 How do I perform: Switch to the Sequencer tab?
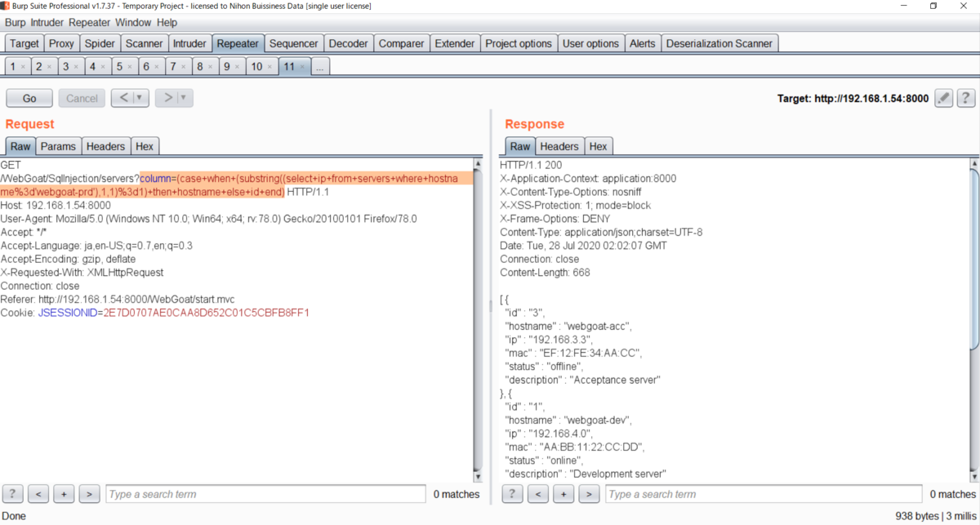[x=294, y=43]
